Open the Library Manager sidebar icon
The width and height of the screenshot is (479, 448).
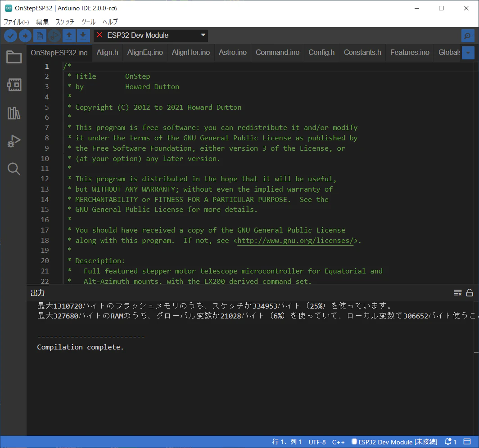(x=14, y=113)
